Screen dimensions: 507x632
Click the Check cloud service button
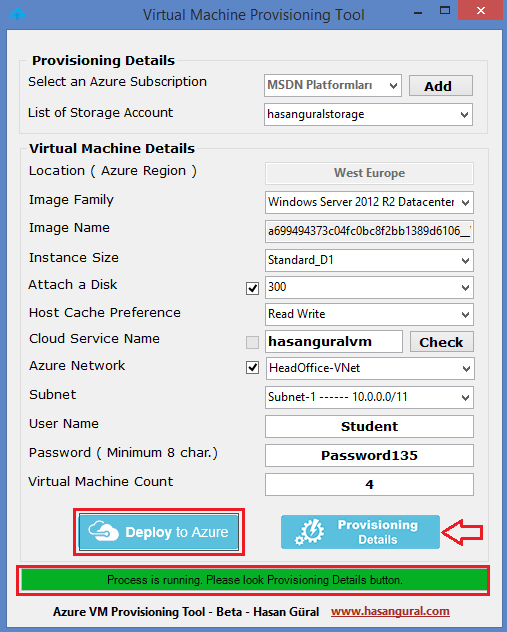(442, 342)
